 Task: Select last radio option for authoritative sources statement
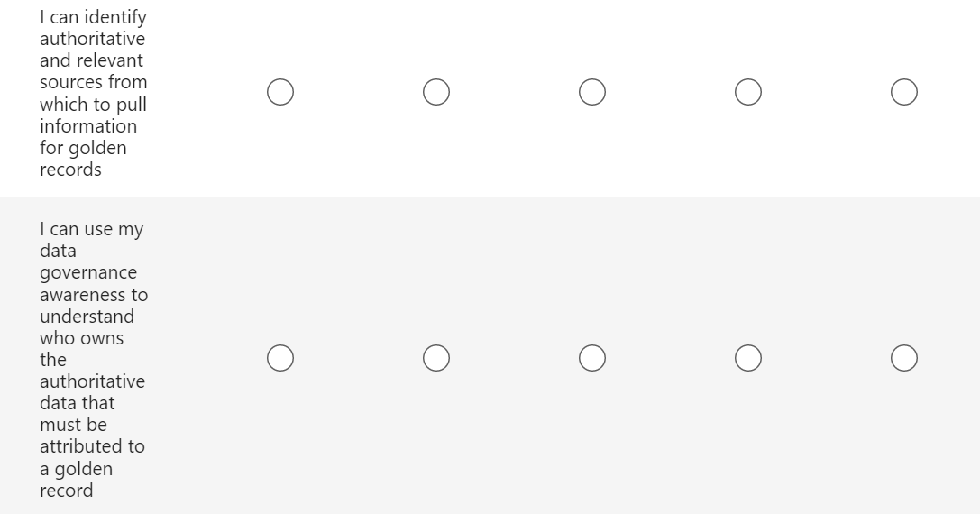click(x=904, y=92)
